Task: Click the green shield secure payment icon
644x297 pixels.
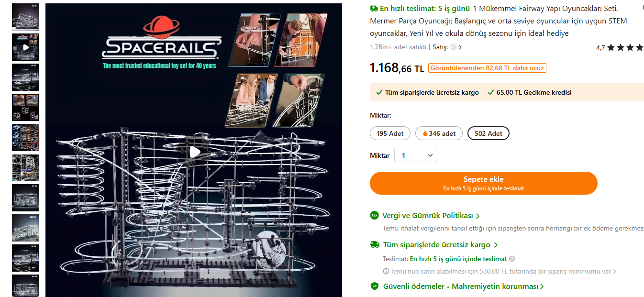Action: coord(375,286)
